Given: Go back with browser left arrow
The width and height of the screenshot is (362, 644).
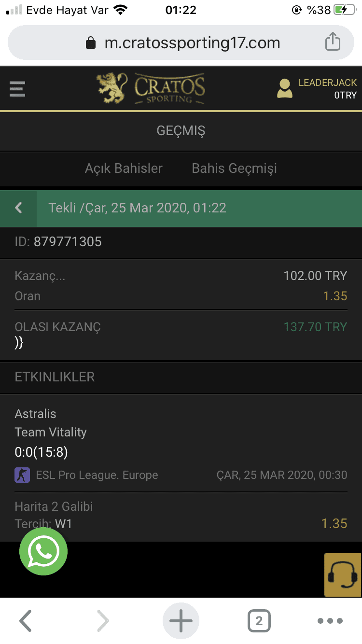Looking at the screenshot, I should pyautogui.click(x=26, y=621).
